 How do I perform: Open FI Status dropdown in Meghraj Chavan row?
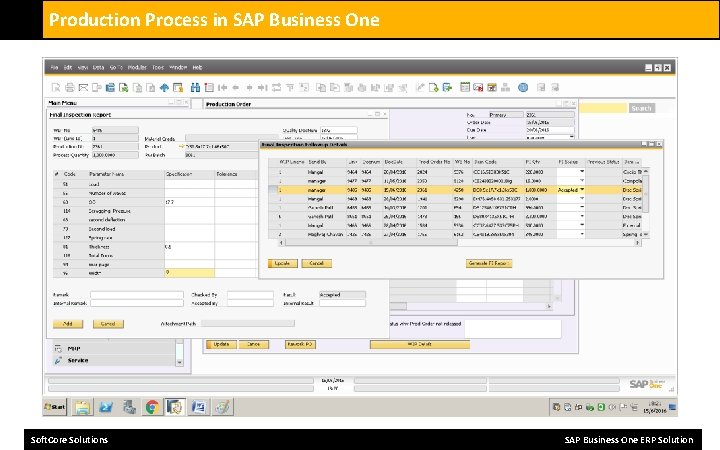click(582, 234)
